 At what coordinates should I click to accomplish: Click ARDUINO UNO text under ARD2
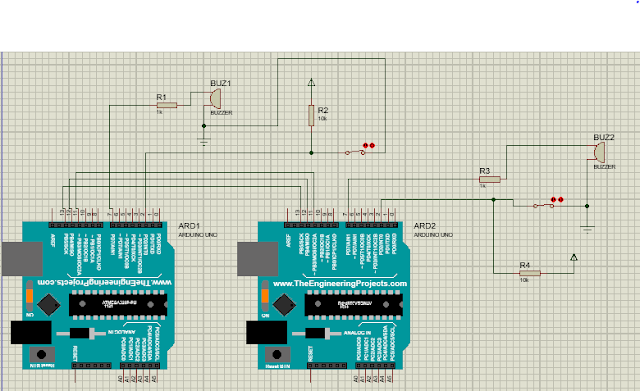(433, 235)
